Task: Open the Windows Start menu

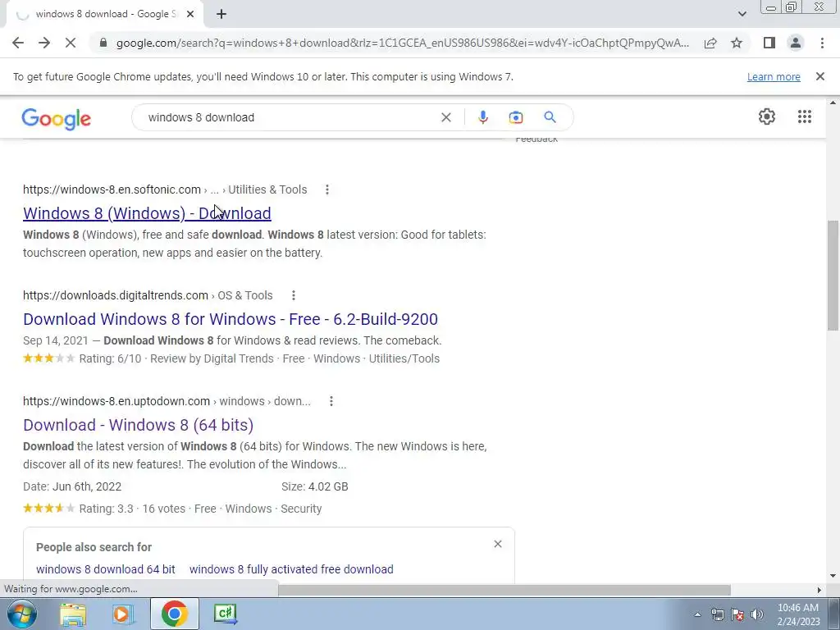Action: [x=21, y=614]
